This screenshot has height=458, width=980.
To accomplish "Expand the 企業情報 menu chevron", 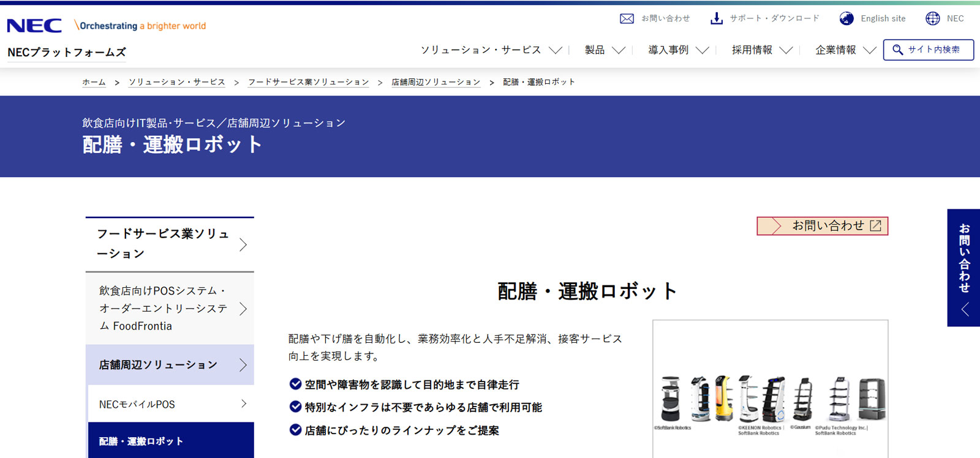I will tap(870, 50).
